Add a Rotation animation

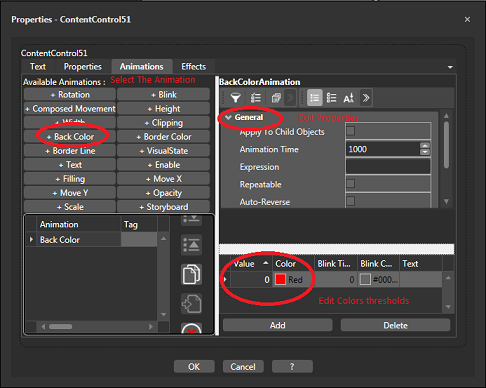(x=70, y=95)
